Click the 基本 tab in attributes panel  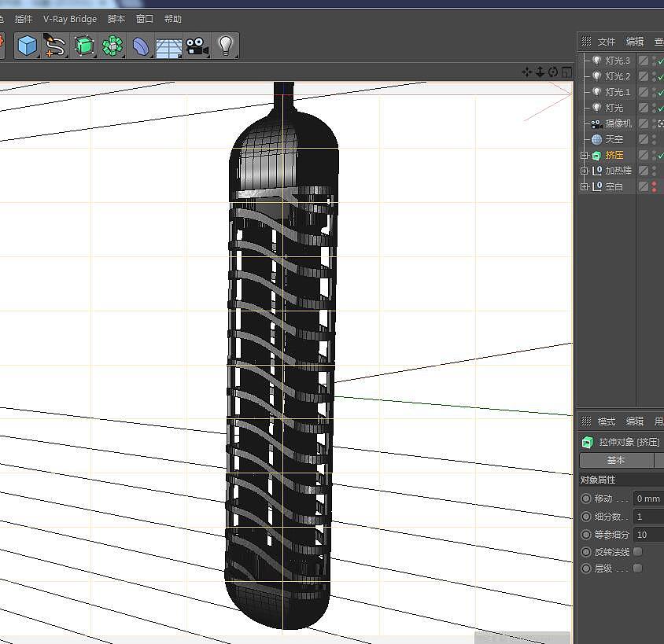pos(616,460)
